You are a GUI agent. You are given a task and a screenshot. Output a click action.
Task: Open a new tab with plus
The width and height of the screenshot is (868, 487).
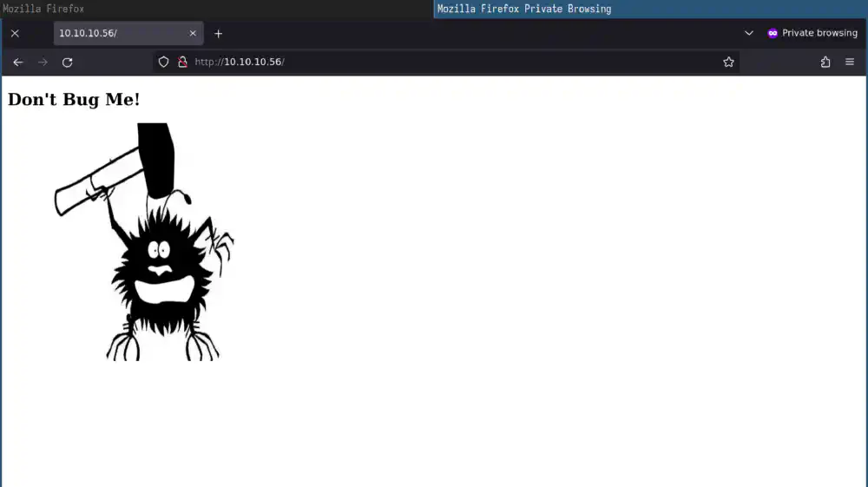(218, 34)
